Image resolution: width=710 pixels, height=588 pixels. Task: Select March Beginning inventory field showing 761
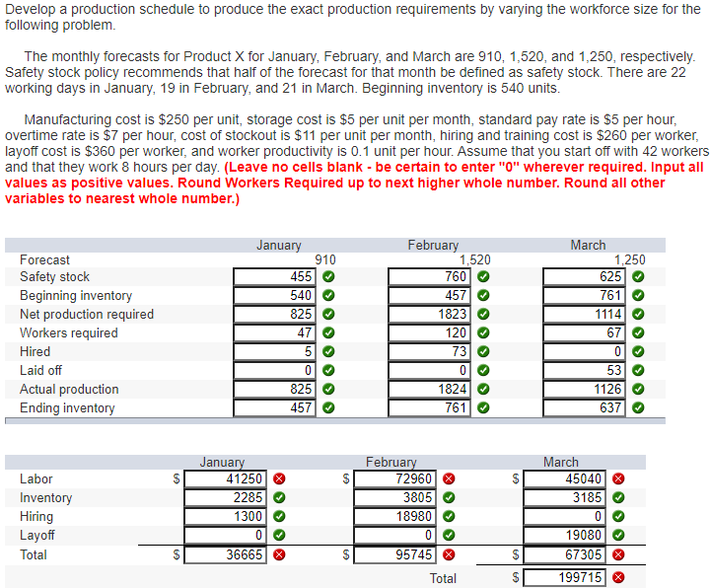point(584,295)
